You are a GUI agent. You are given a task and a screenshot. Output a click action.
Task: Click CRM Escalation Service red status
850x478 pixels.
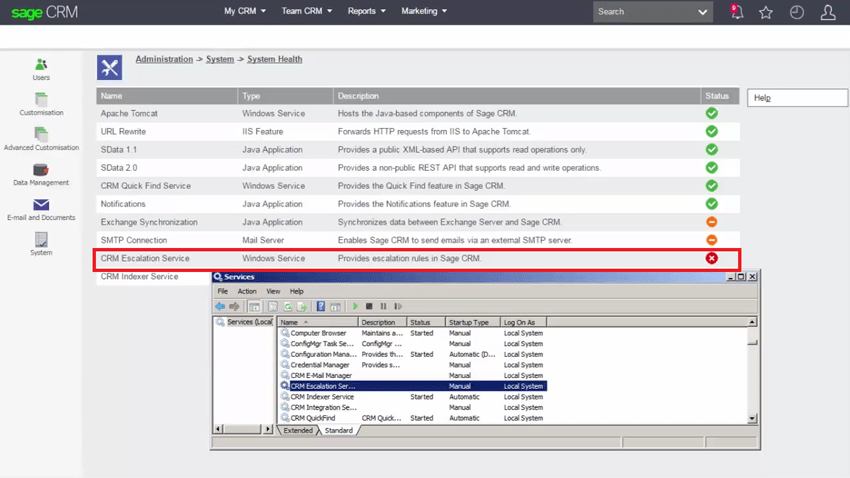click(712, 258)
